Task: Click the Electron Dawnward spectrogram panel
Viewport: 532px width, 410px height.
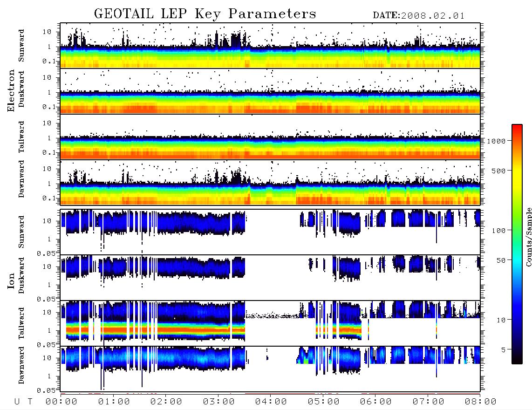Action: point(270,183)
